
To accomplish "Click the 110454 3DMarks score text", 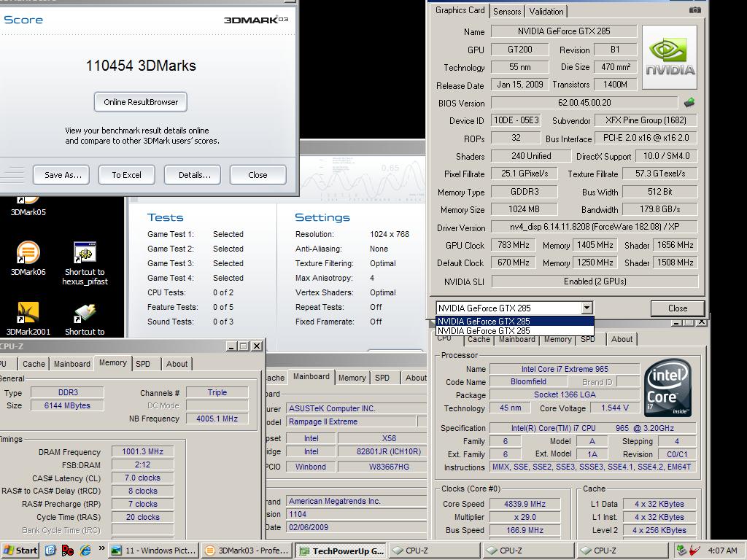I will (141, 65).
